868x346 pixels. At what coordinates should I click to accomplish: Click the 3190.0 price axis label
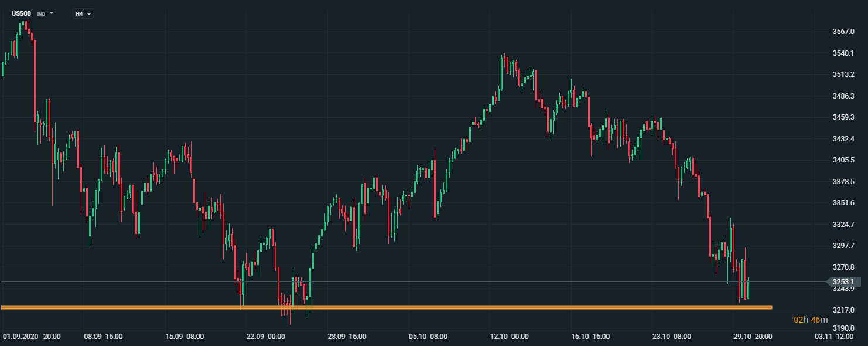click(843, 328)
